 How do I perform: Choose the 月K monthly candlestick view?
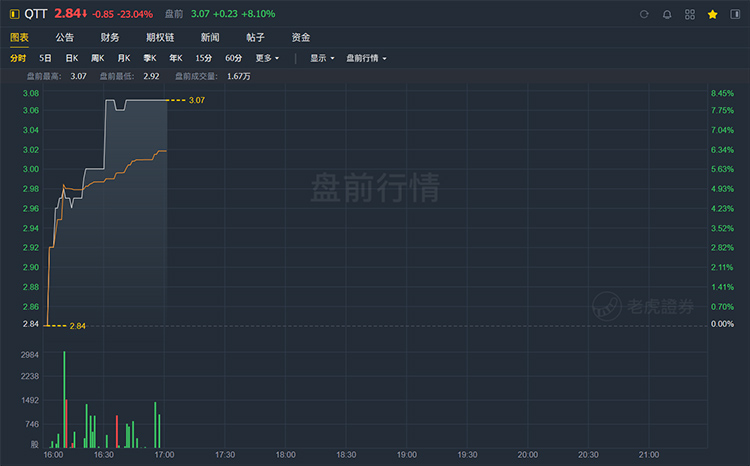123,58
